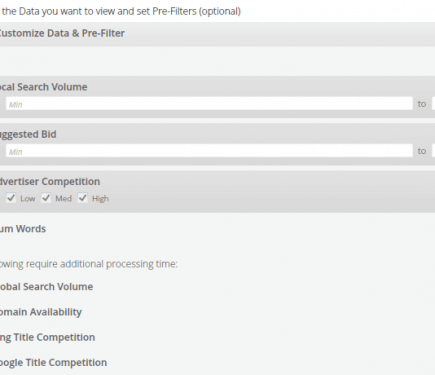Click the Local Search Volume Max field
This screenshot has height=375, width=435.
coord(433,104)
